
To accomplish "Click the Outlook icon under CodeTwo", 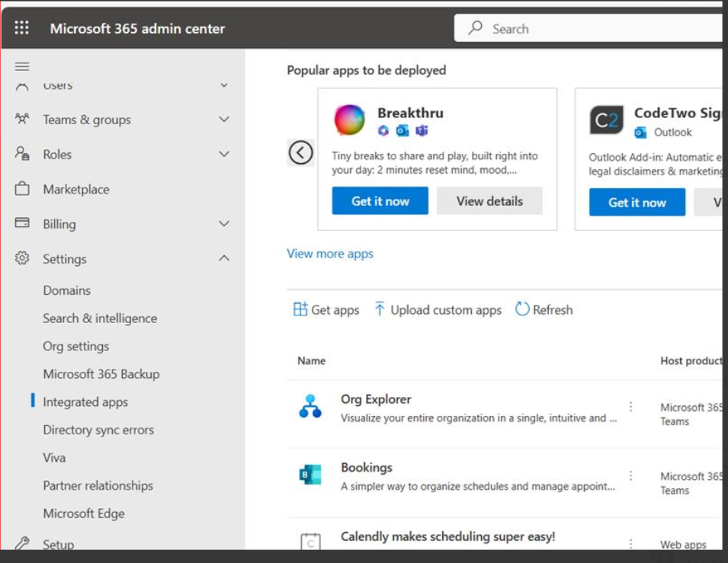I will click(x=640, y=133).
